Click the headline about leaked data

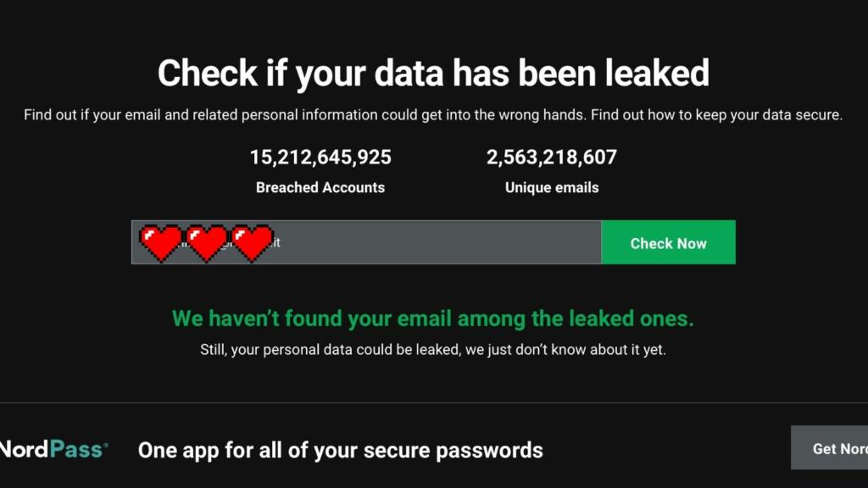(433, 73)
